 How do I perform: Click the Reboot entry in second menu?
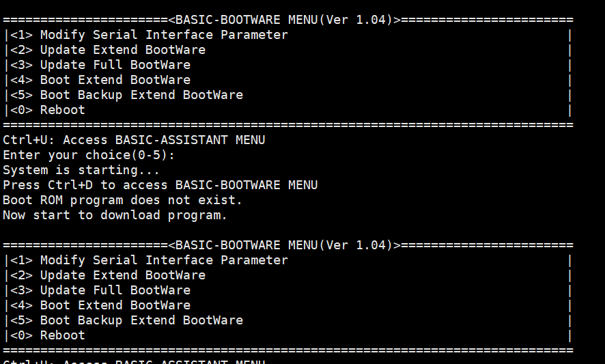point(62,335)
